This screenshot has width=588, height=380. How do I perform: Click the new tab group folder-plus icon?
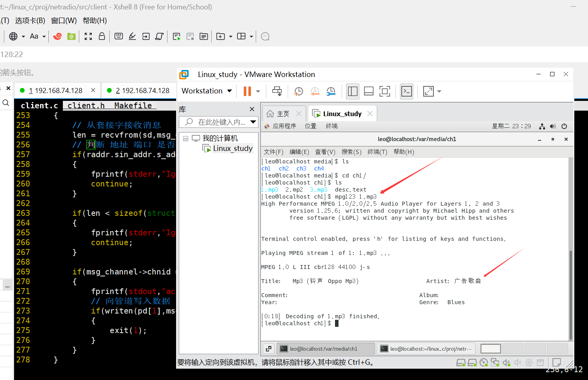click(x=221, y=36)
